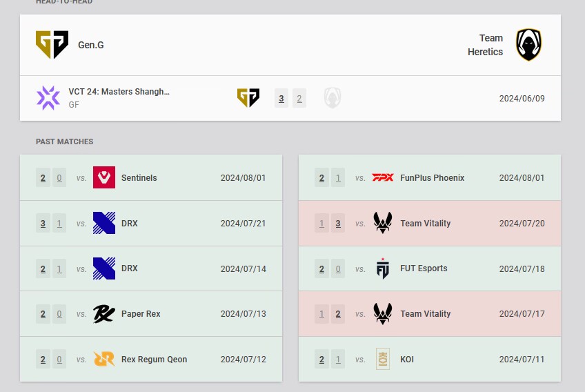Click the Rex Regum Qeon logo
This screenshot has height=392, width=585.
tap(104, 359)
